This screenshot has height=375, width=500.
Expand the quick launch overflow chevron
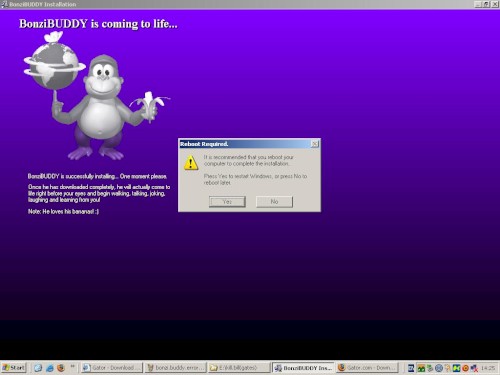coord(72,366)
